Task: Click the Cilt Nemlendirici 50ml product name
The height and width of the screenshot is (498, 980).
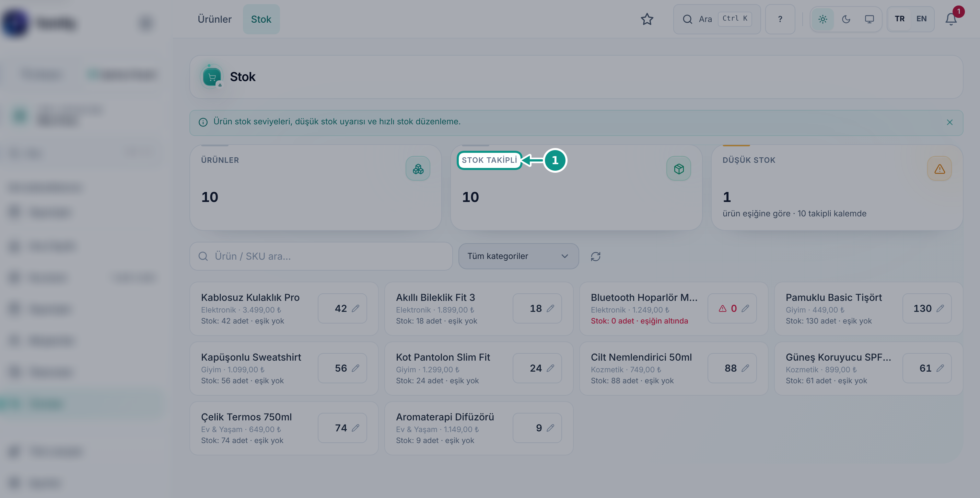Action: point(641,357)
